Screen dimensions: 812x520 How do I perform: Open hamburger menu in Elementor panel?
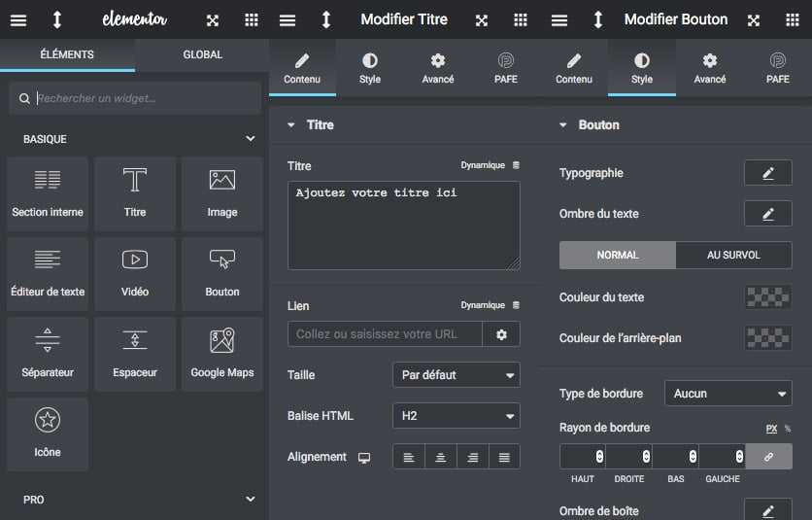18,20
